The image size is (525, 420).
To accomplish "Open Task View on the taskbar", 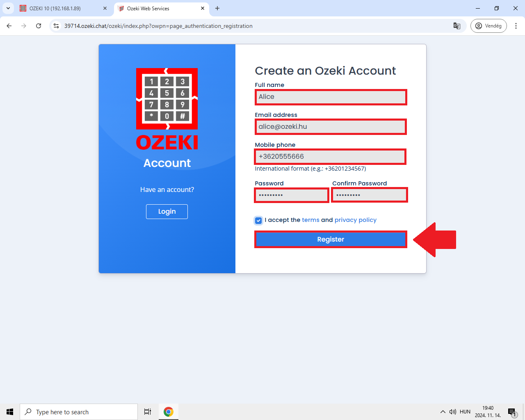I will pos(148,412).
